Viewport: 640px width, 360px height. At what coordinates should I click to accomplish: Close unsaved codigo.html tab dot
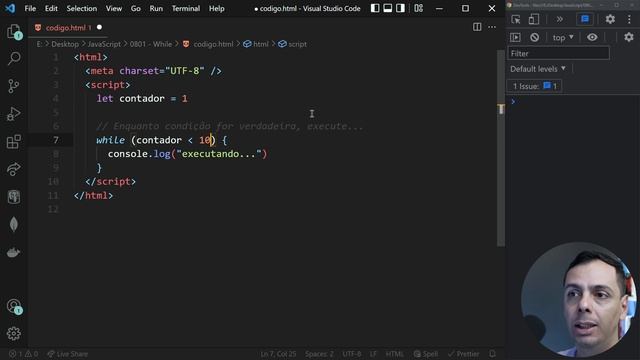(99, 27)
